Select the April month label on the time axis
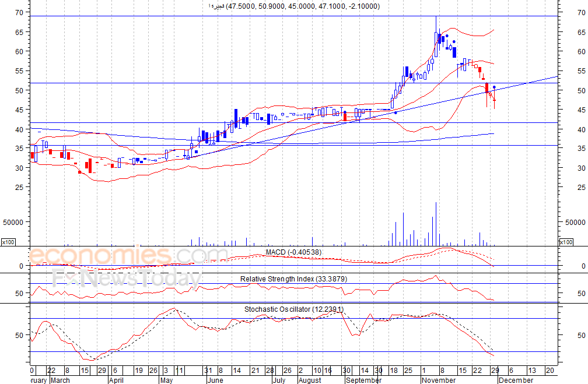The height and width of the screenshot is (384, 588). (x=116, y=380)
